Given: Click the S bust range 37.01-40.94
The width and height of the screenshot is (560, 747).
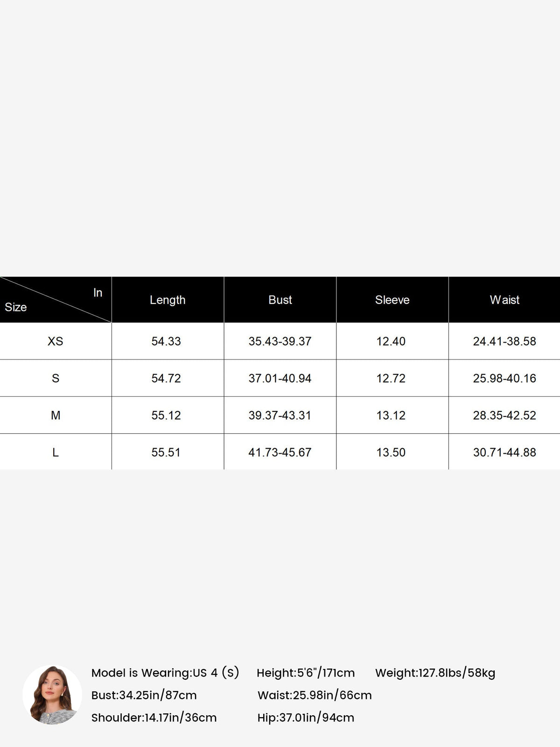Looking at the screenshot, I should pos(280,378).
